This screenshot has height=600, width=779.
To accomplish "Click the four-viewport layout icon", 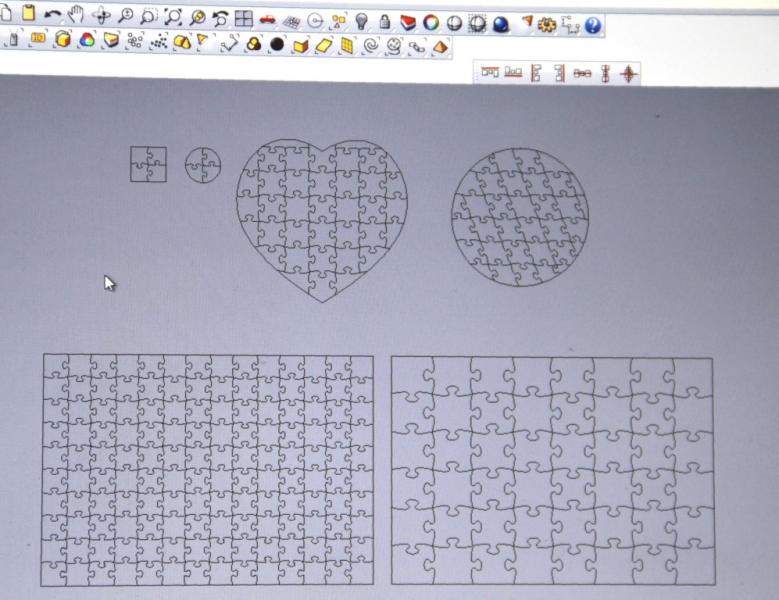I will pyautogui.click(x=243, y=19).
